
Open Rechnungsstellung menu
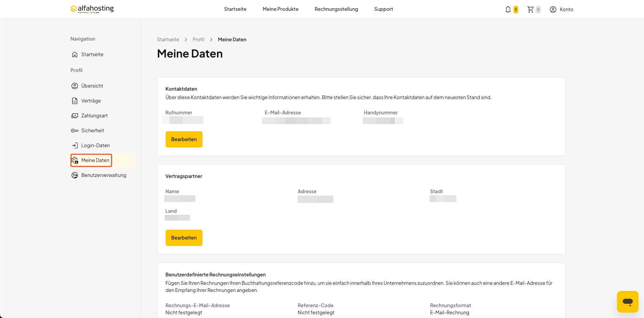coord(336,9)
